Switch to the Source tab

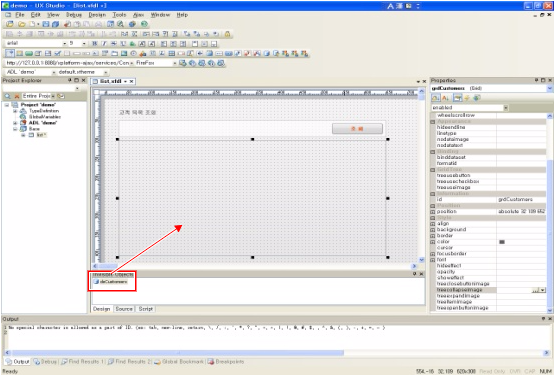124,309
